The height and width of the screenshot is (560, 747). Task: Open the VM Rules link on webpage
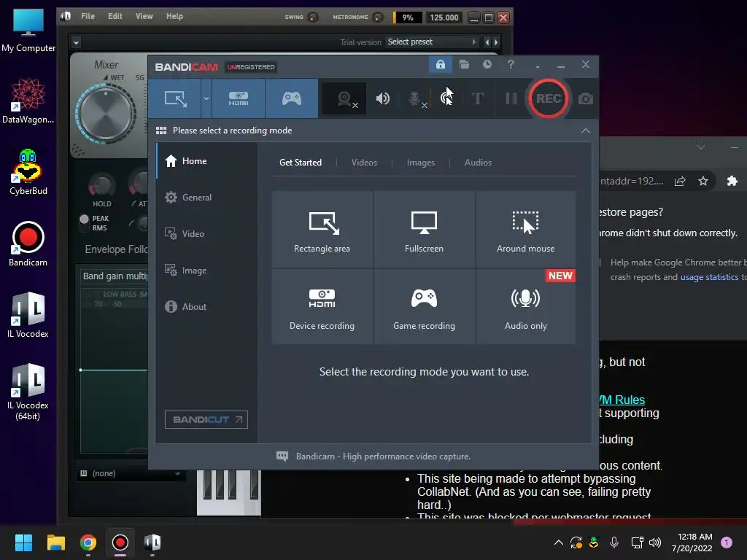coord(622,400)
